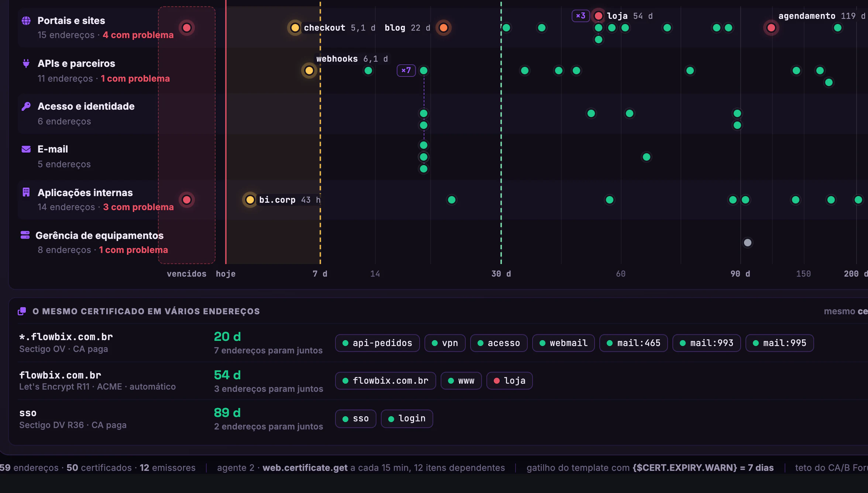Open the mail:995 chip

point(780,343)
